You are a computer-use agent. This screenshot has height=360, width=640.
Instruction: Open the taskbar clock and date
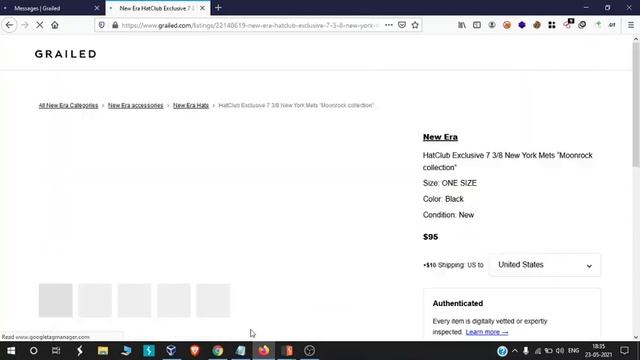click(598, 351)
